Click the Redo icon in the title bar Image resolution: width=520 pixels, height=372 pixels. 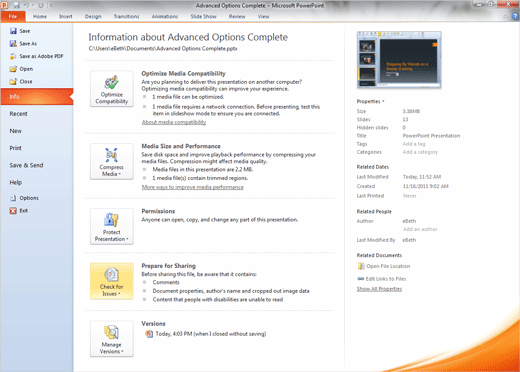click(x=41, y=5)
